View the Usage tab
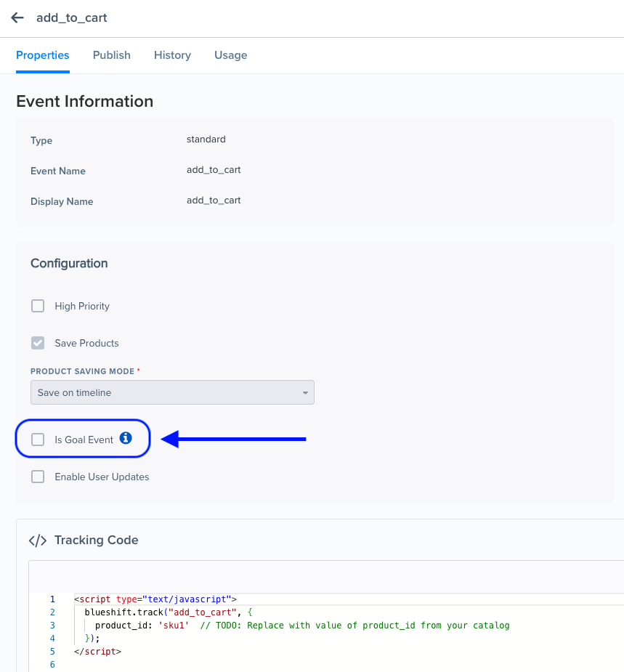Screen dimensions: 624x672 pos(230,55)
